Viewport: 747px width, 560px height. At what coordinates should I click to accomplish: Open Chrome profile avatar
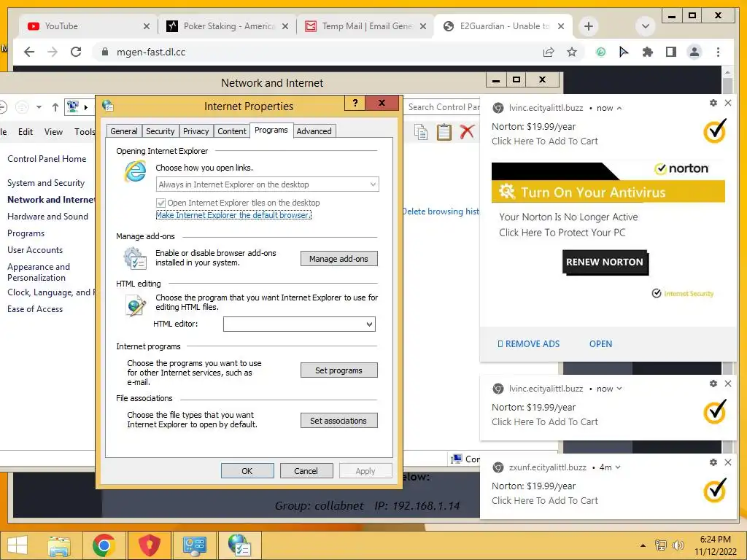coord(694,52)
